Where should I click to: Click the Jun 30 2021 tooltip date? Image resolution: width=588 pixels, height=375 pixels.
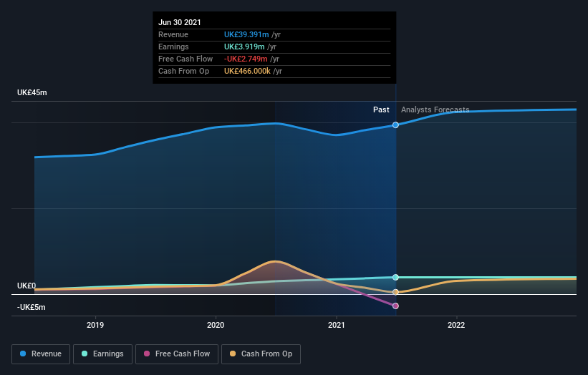(x=180, y=22)
